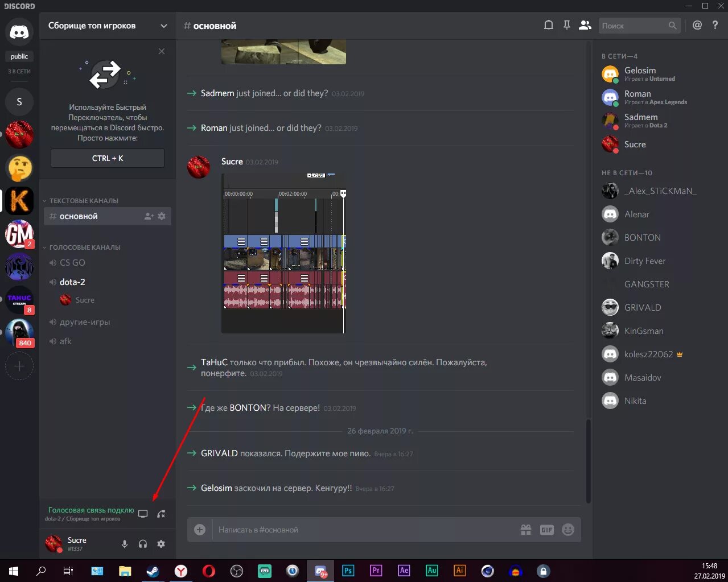Viewport: 728px width, 582px height.
Task: Open notification bell settings in header
Action: coord(549,26)
